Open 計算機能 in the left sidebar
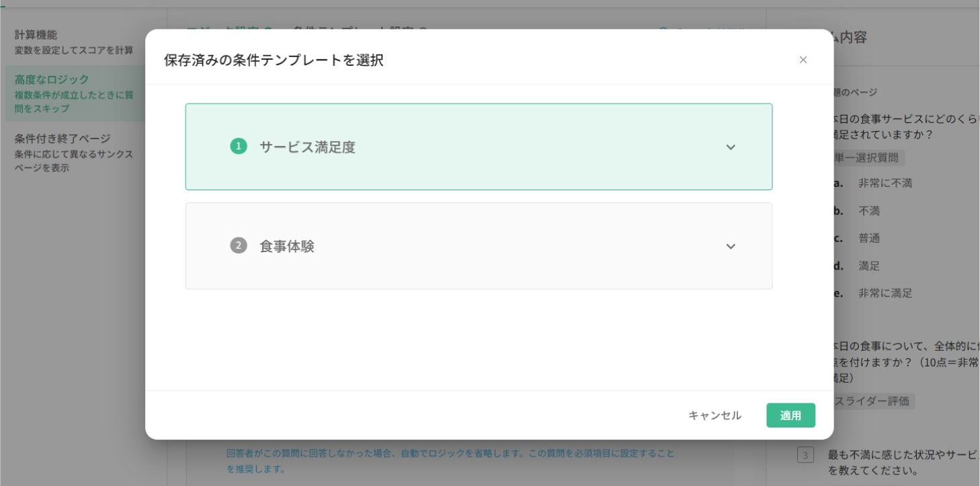 [x=74, y=42]
